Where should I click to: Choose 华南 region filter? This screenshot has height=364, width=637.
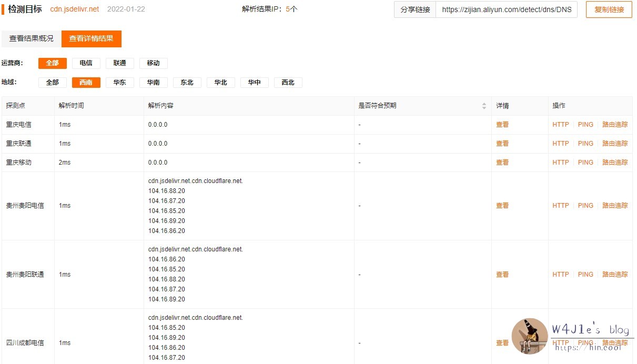pyautogui.click(x=154, y=83)
